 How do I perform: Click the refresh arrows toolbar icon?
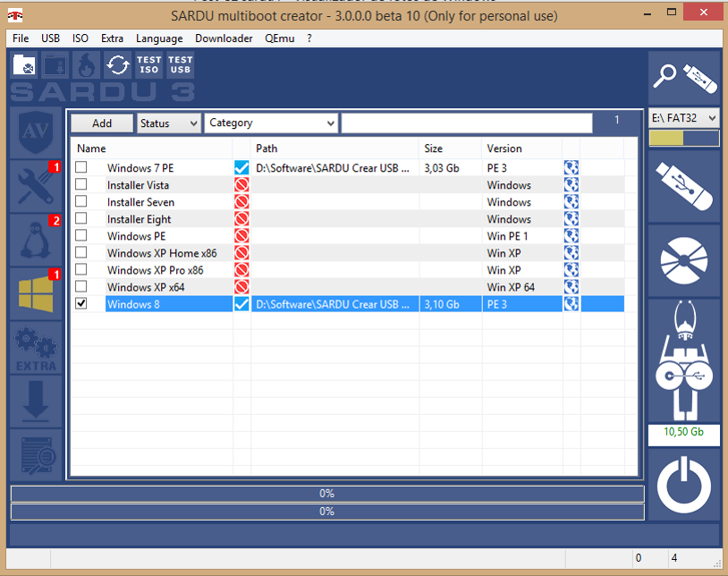coord(117,64)
